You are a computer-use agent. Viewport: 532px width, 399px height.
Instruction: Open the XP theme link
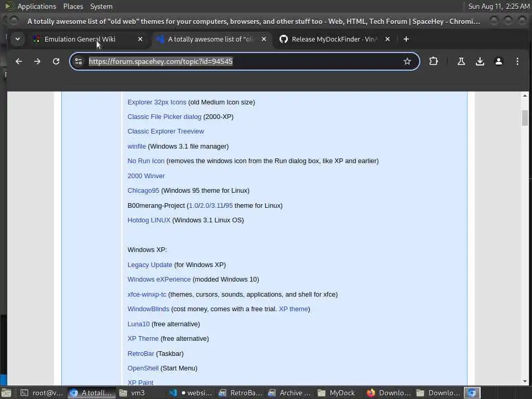(x=294, y=309)
